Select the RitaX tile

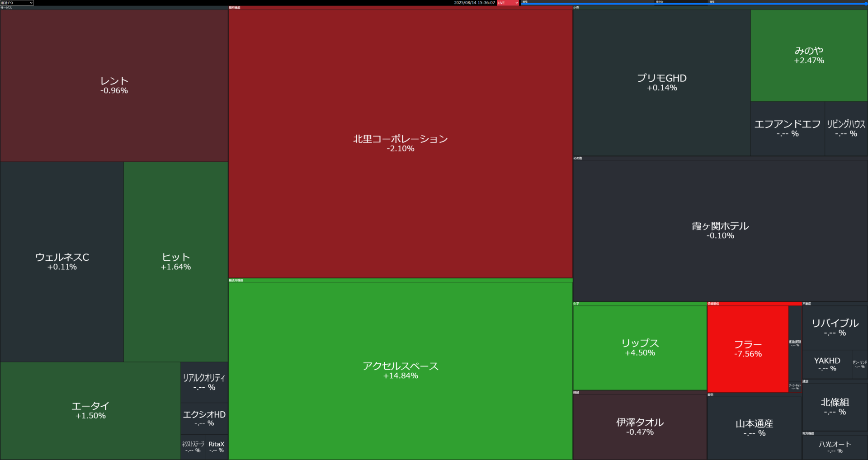point(217,447)
